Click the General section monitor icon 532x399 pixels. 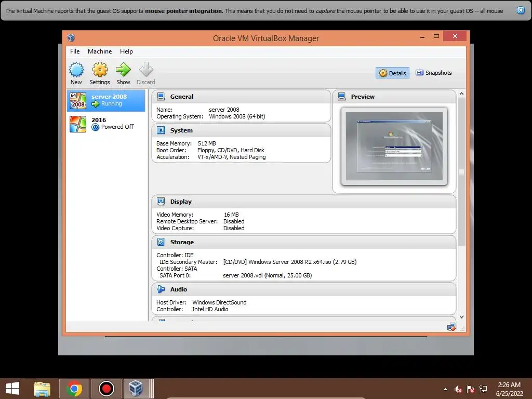point(161,96)
